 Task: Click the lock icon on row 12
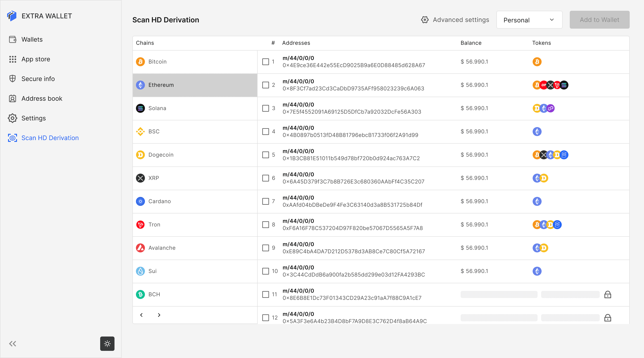coord(608,318)
